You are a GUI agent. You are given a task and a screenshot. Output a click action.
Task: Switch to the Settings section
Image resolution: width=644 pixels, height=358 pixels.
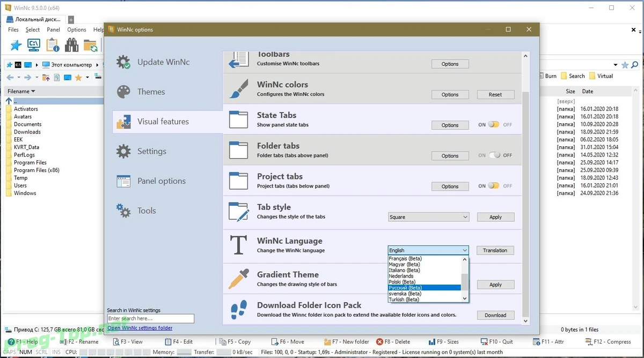point(151,151)
